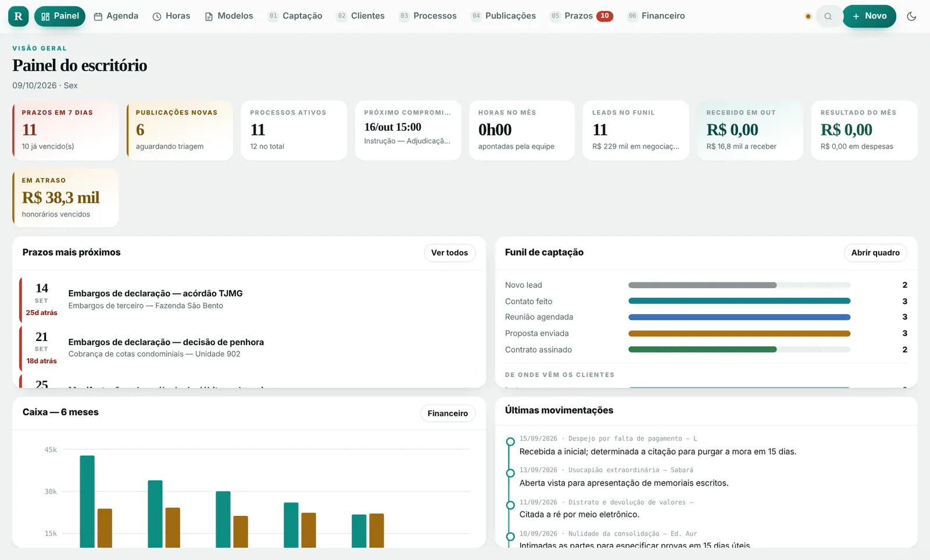Image resolution: width=930 pixels, height=560 pixels.
Task: Select the Processos ativos card
Action: click(294, 130)
